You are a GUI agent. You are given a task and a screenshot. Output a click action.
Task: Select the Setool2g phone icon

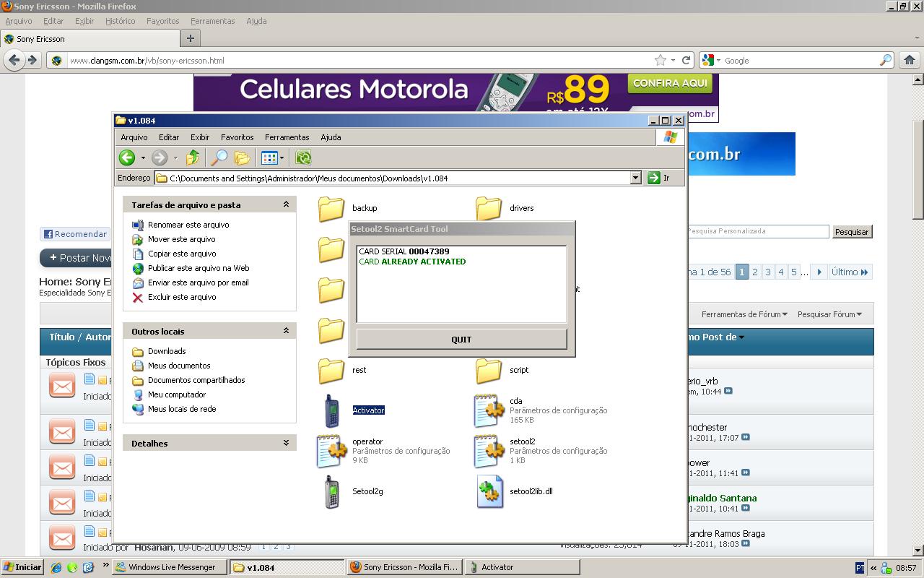(331, 491)
